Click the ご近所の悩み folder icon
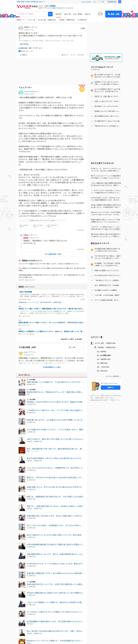The width and height of the screenshot is (138, 644). [98, 367]
